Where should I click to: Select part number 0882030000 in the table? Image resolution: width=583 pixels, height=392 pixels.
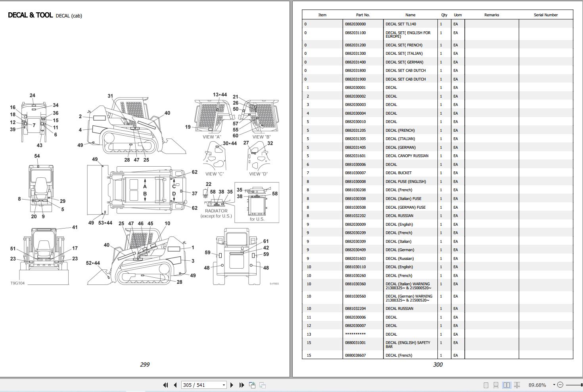point(356,24)
